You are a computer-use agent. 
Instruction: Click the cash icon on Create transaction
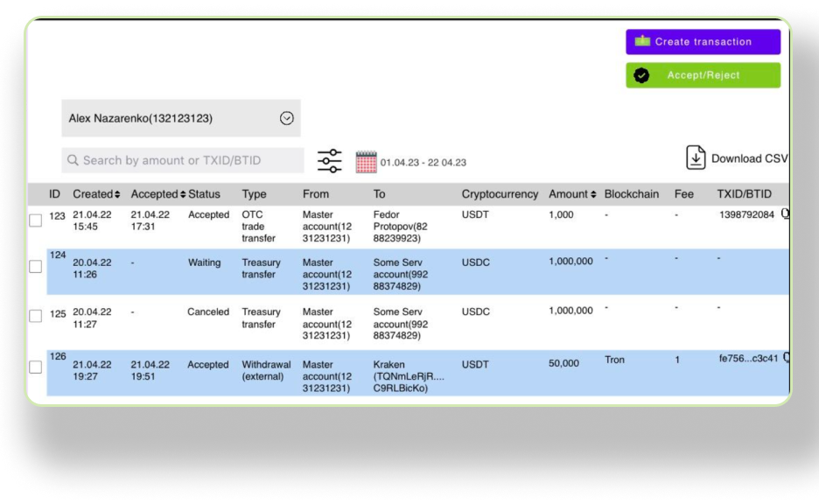coord(642,41)
